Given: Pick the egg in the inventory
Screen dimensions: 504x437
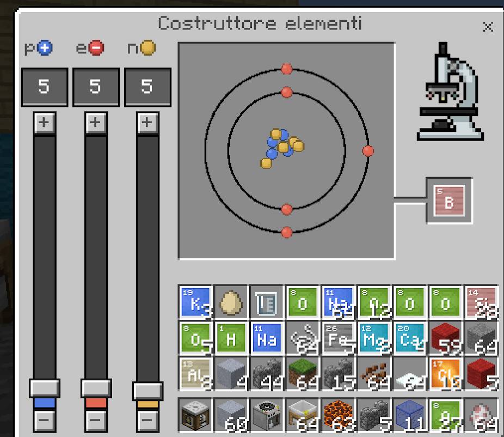Looking at the screenshot, I should pos(231,302).
